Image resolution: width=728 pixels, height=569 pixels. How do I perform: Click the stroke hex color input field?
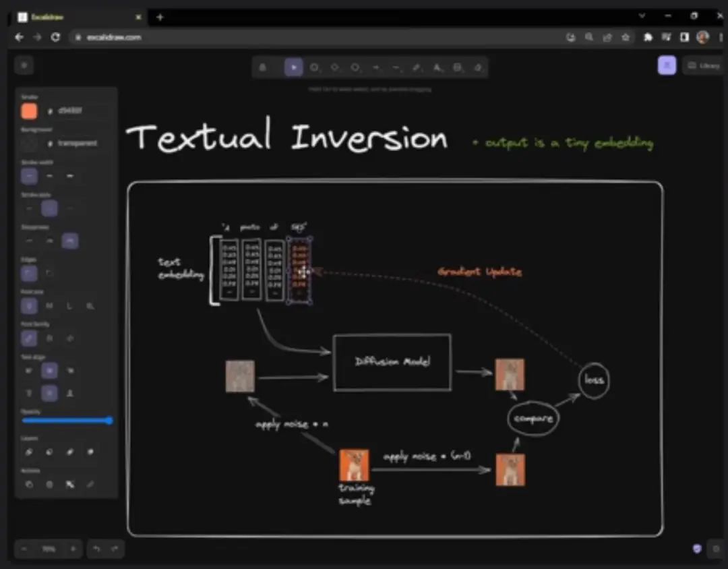79,111
